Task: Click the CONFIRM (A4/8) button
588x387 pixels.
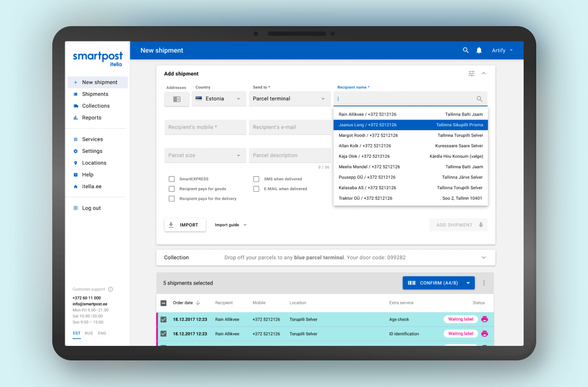Action: [433, 283]
